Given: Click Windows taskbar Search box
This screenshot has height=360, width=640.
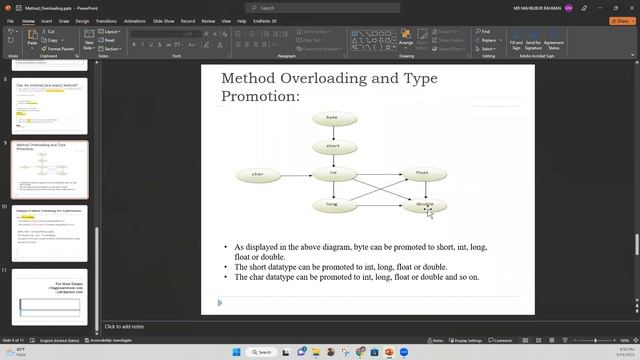Looking at the screenshot, I should point(261,352).
